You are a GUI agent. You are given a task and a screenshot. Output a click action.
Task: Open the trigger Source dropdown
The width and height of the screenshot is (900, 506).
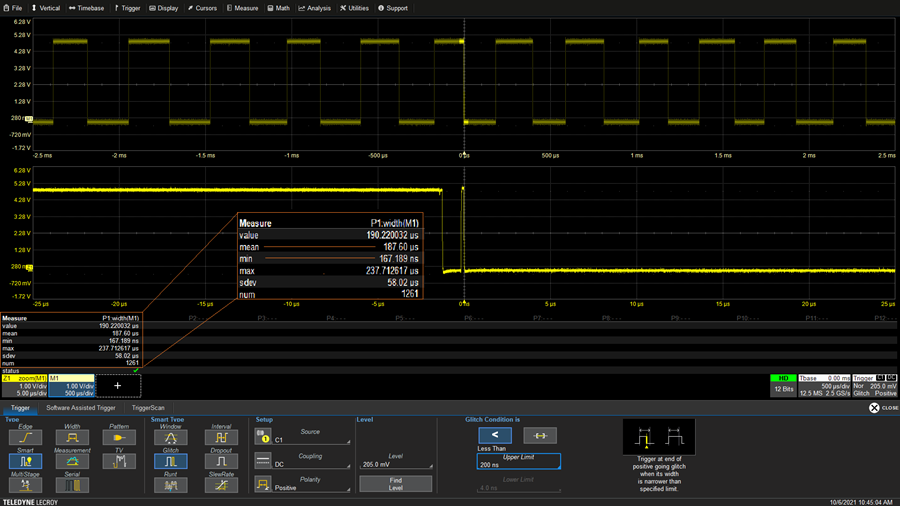[313, 436]
